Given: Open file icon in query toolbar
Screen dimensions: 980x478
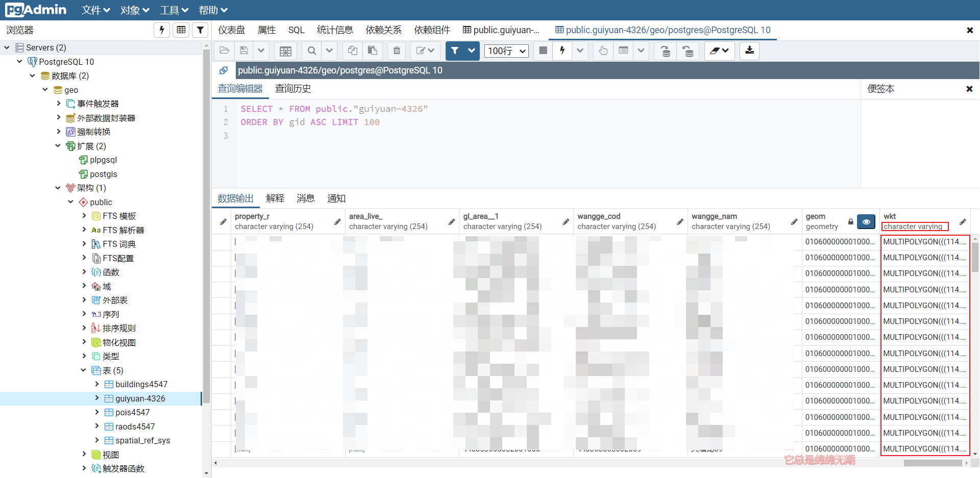Looking at the screenshot, I should point(224,51).
